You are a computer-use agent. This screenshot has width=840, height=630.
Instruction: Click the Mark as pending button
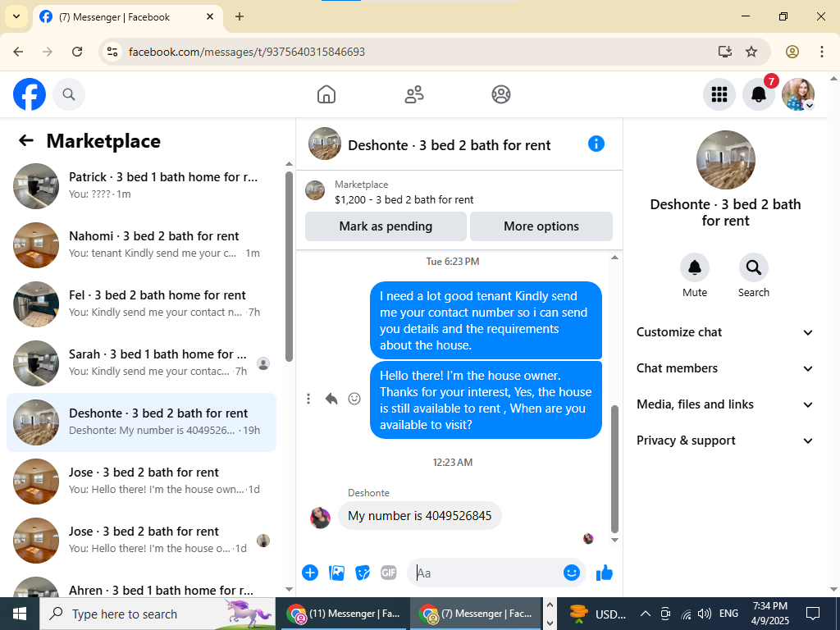click(x=386, y=226)
